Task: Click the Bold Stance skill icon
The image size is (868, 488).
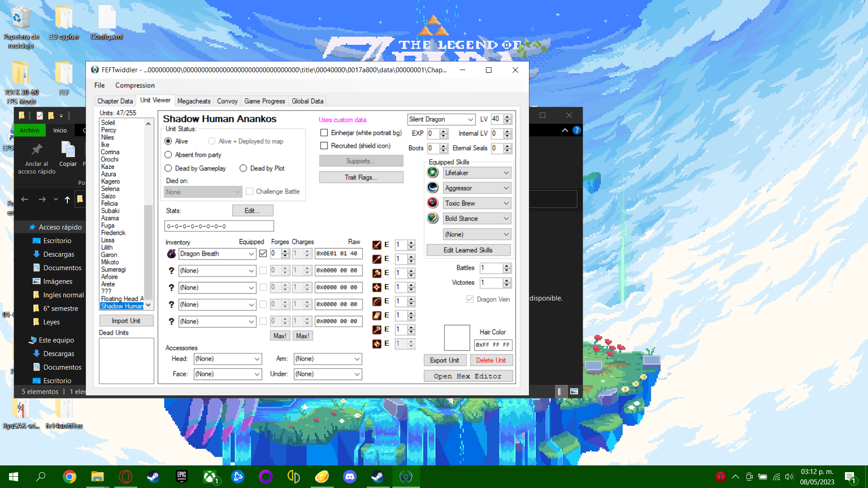Action: (x=433, y=218)
